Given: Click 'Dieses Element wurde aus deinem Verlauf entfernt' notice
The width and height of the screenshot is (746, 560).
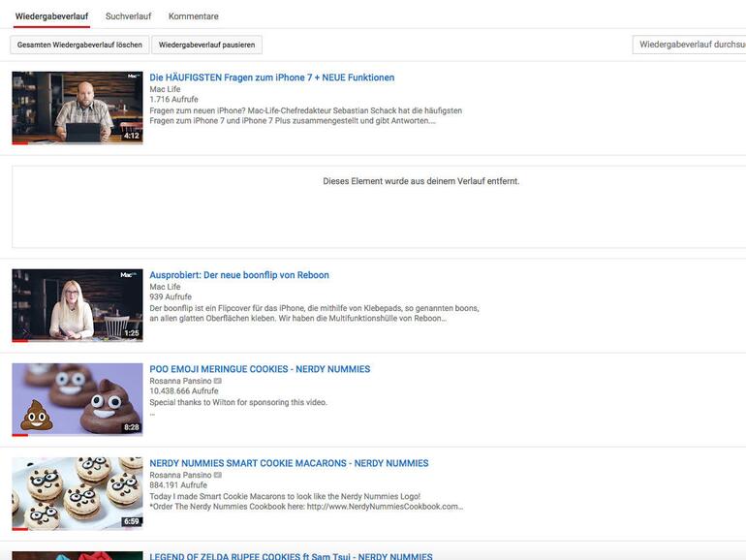Looking at the screenshot, I should coord(421,181).
